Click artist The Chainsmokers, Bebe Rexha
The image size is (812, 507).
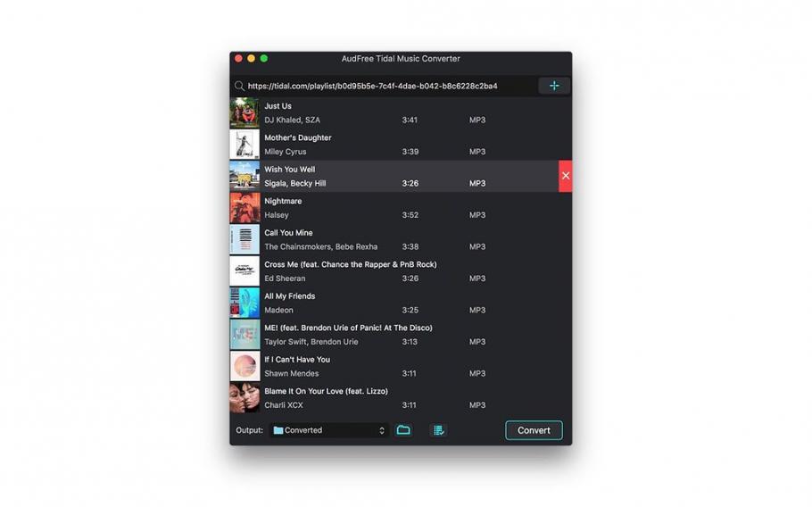pyautogui.click(x=321, y=247)
